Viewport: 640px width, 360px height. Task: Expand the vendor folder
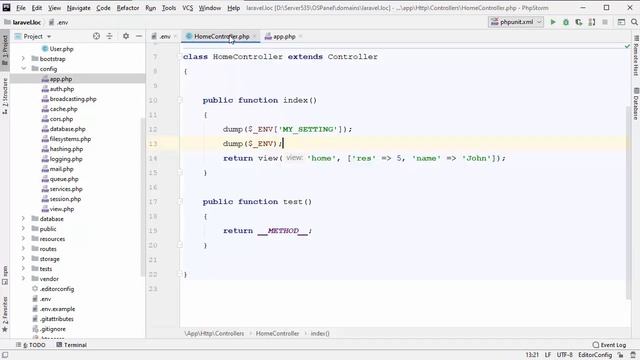click(x=23, y=279)
